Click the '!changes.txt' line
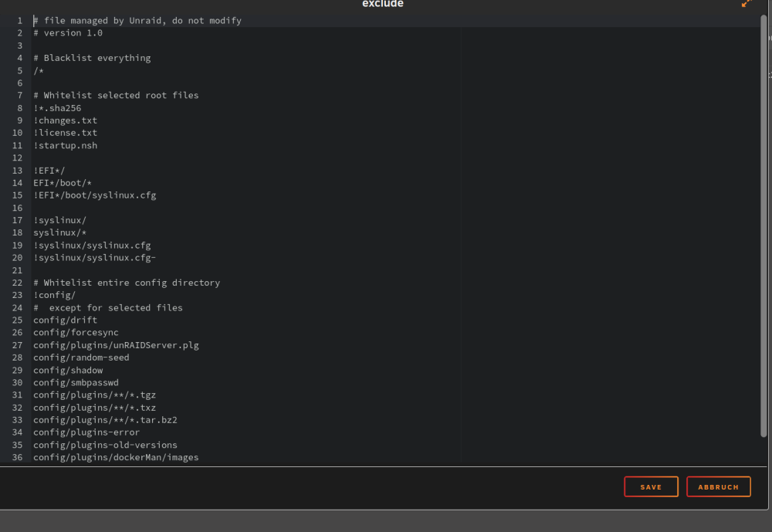Screen dimensions: 772x532 tap(66, 120)
